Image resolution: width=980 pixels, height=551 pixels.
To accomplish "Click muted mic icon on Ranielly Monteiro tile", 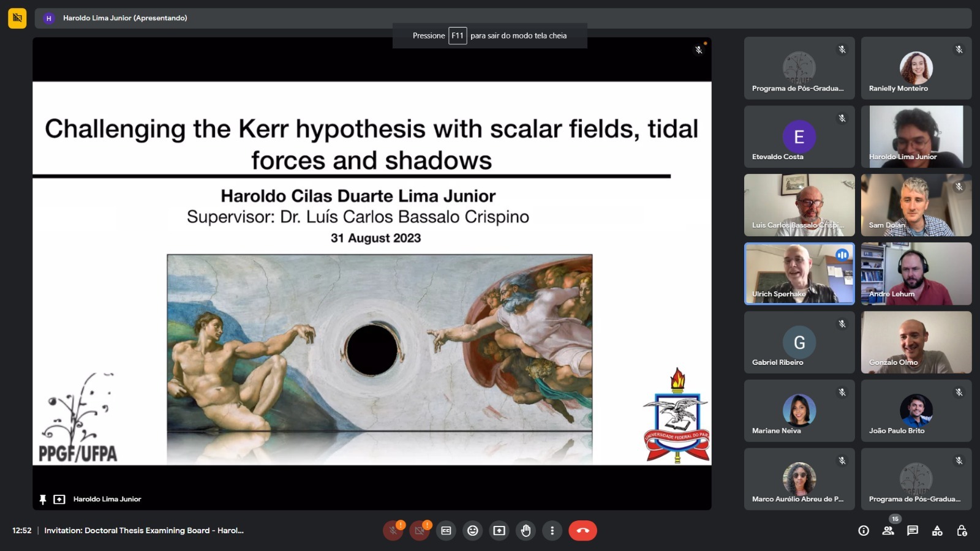I will click(959, 50).
